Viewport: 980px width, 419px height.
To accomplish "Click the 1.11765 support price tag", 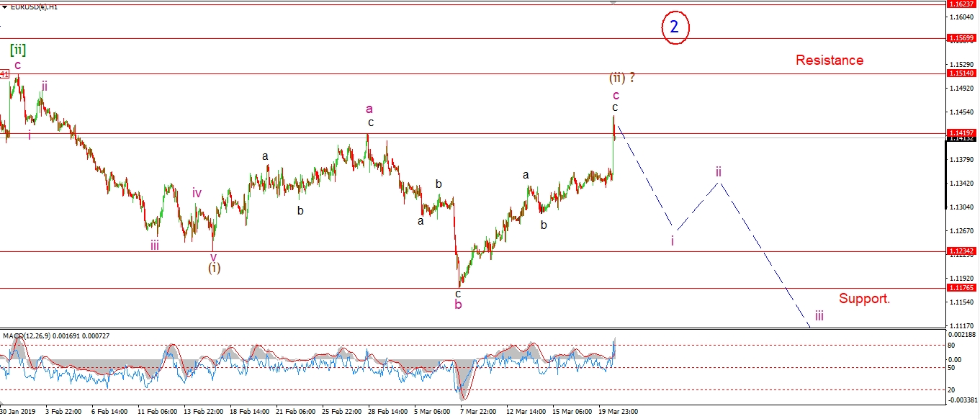I will click(x=962, y=288).
